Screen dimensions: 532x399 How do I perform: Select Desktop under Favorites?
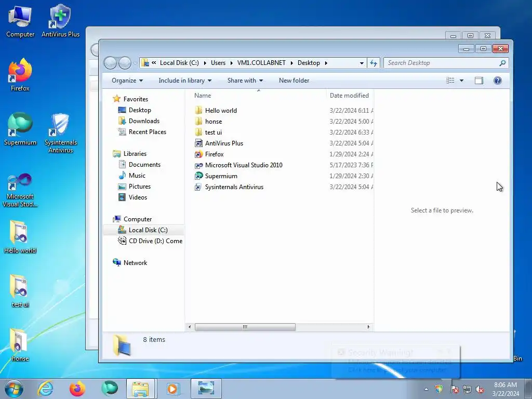(x=140, y=110)
